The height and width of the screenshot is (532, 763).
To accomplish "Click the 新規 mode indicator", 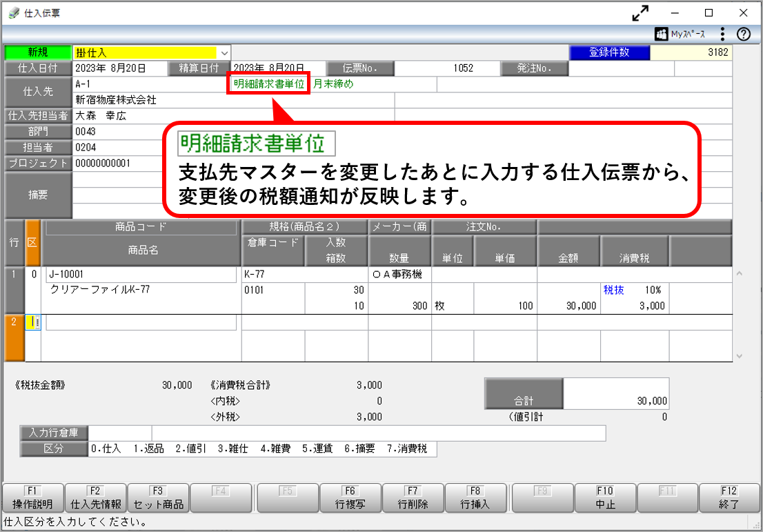I will point(38,52).
